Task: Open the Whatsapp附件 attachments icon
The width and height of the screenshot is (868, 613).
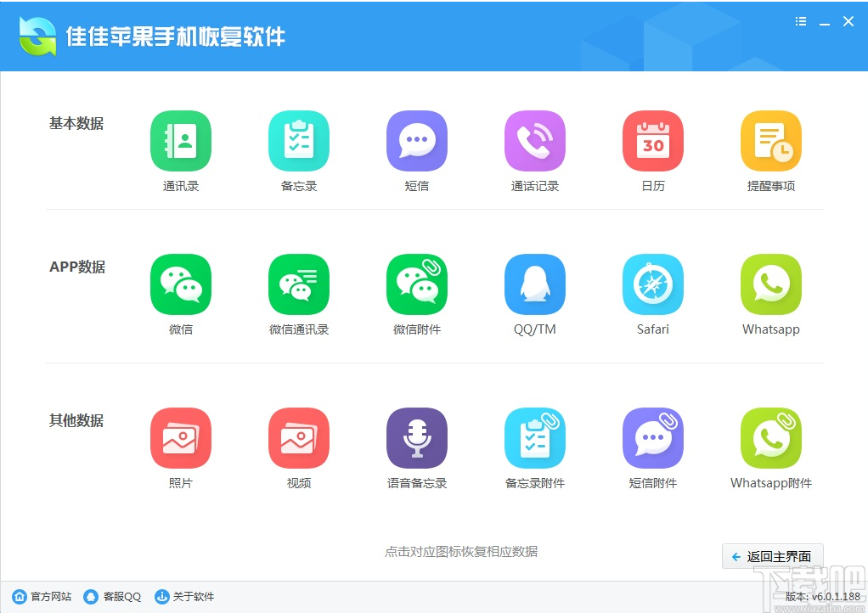Action: [x=771, y=438]
